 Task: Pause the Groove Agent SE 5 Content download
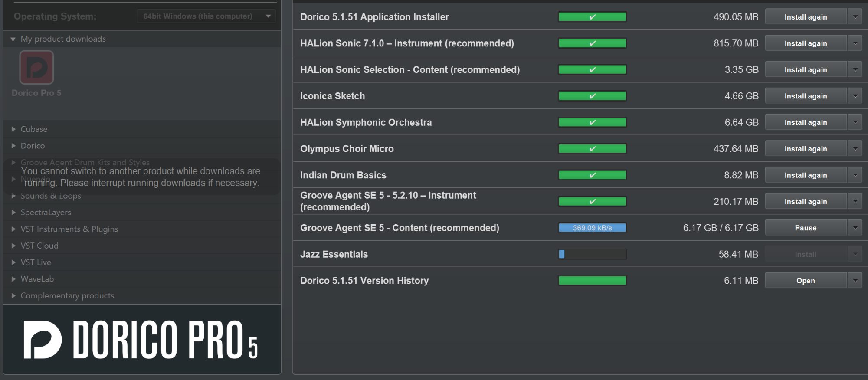click(x=805, y=227)
